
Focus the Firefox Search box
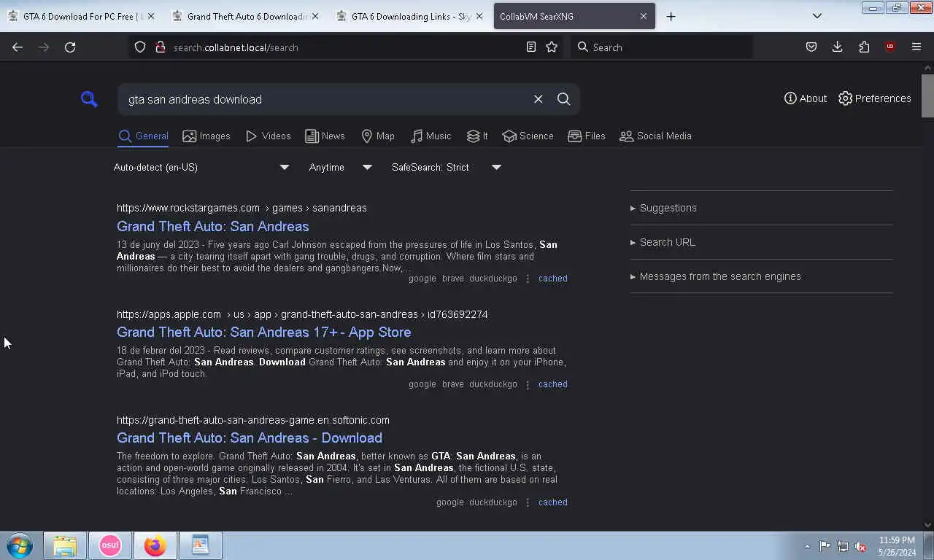point(661,47)
